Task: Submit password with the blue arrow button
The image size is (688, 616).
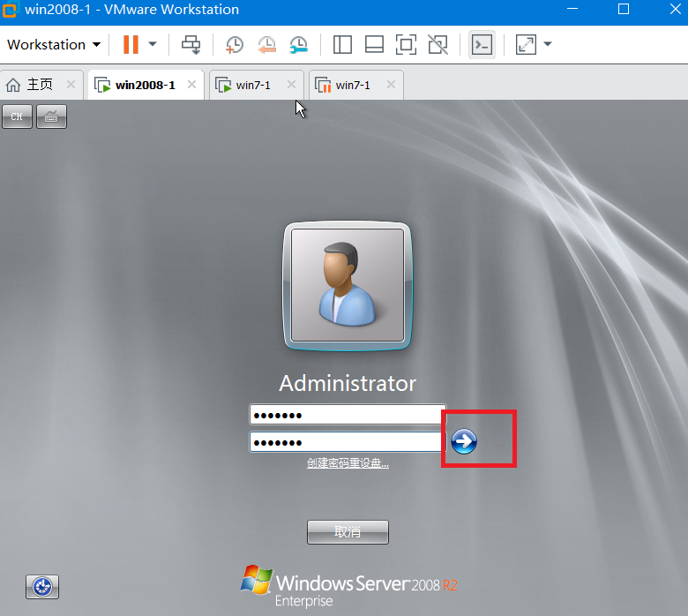Action: pyautogui.click(x=464, y=441)
